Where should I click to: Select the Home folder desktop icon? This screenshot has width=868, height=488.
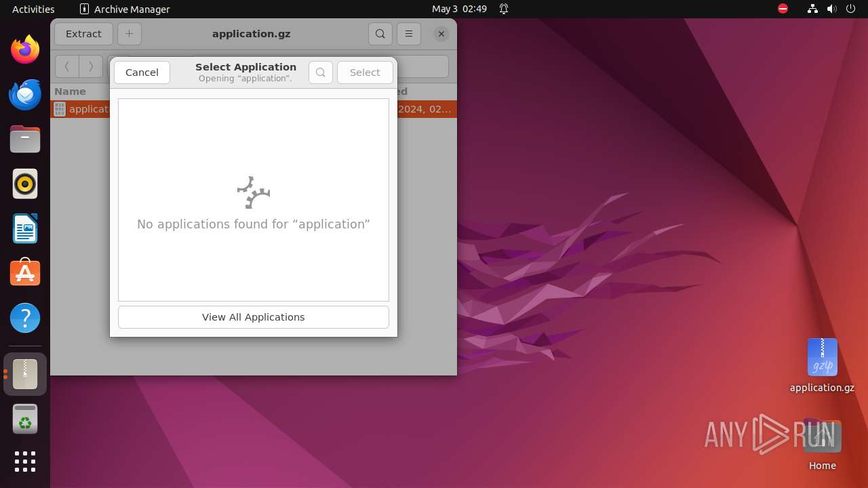822,445
